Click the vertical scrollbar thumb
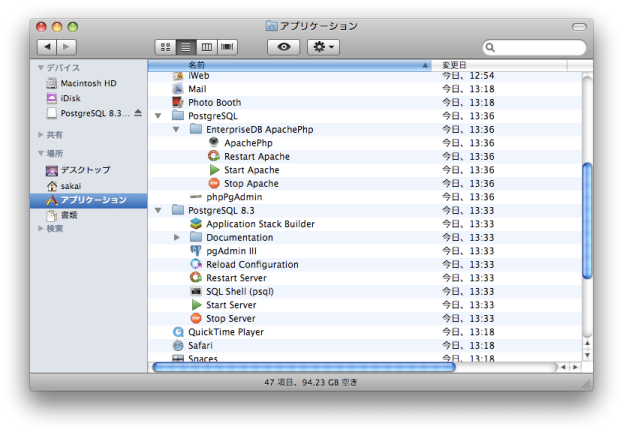This screenshot has height=432, width=623. click(x=587, y=221)
